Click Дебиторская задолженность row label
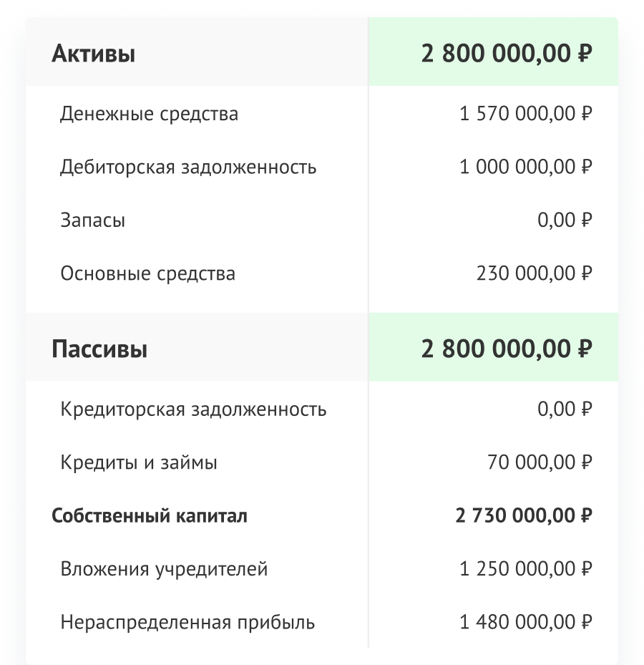The height and width of the screenshot is (665, 644). (188, 168)
